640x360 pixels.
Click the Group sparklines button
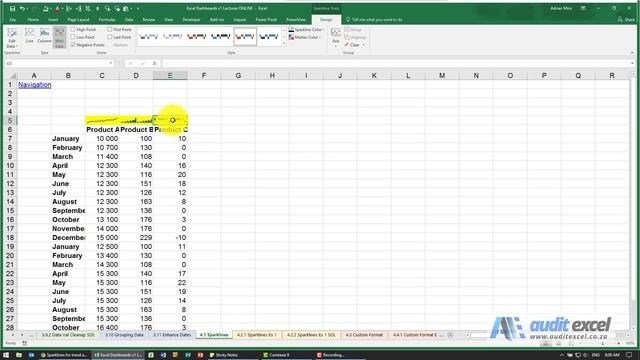point(353,30)
